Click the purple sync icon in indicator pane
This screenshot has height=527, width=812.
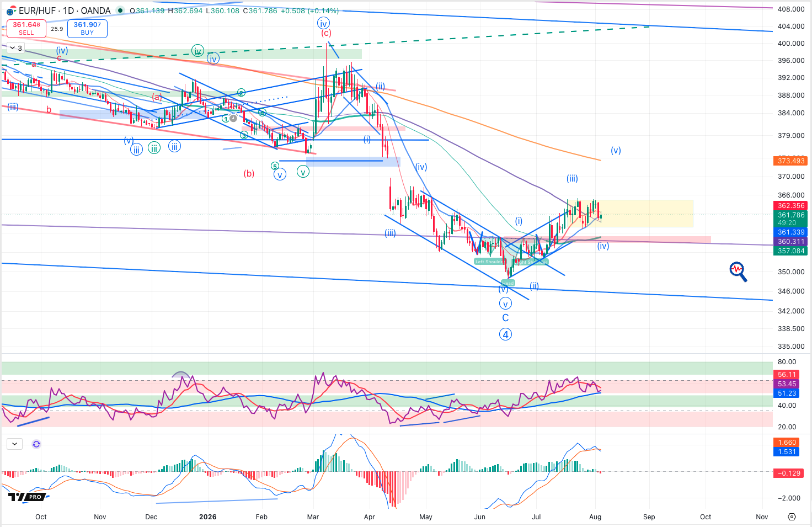tap(36, 444)
